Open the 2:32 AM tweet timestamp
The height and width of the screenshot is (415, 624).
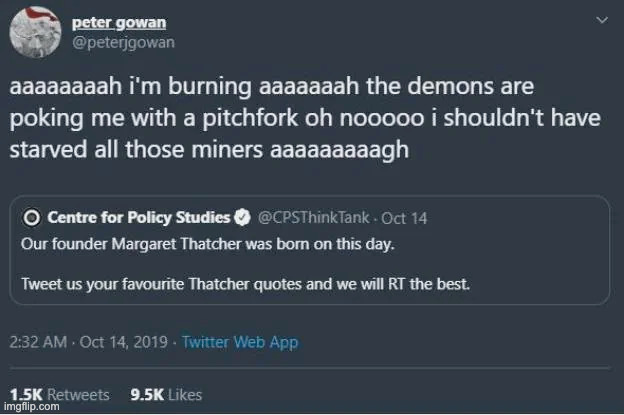(x=38, y=342)
